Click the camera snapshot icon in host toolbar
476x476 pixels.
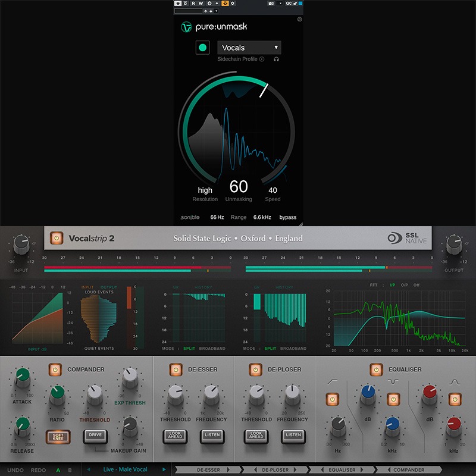coord(271,4)
